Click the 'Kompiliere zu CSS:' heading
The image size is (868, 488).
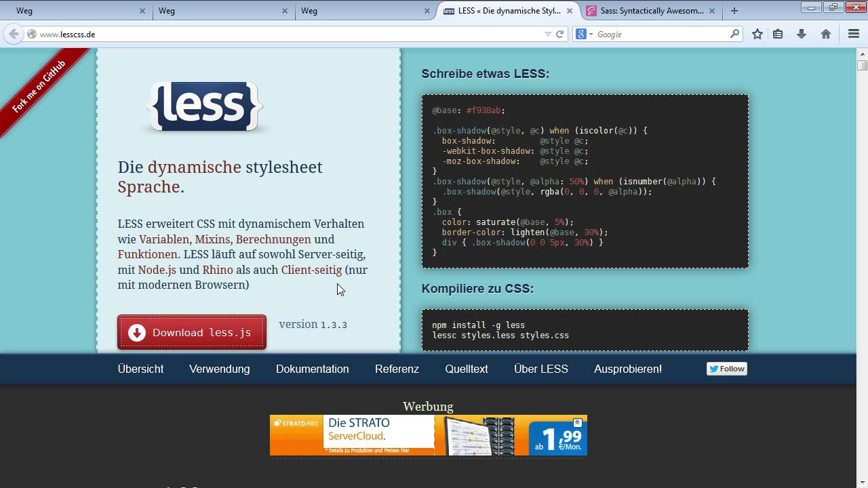pyautogui.click(x=477, y=289)
